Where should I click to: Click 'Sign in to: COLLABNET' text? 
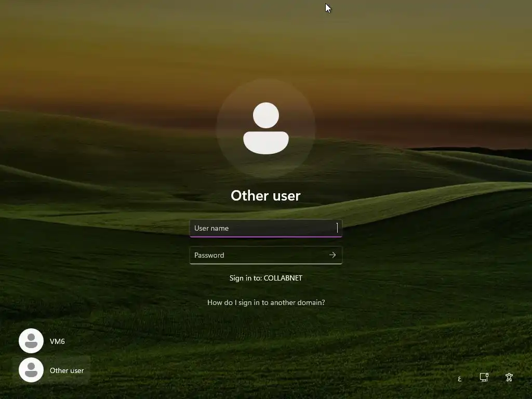pyautogui.click(x=265, y=278)
